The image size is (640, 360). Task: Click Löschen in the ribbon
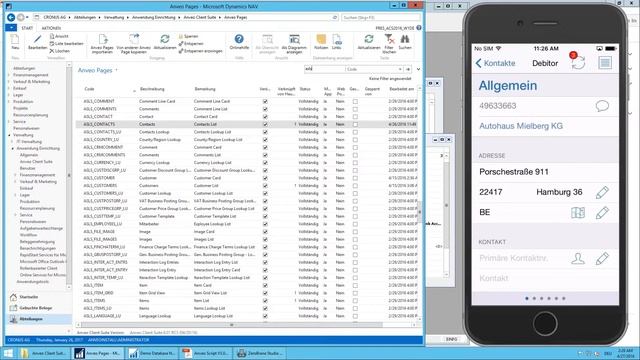tap(60, 51)
